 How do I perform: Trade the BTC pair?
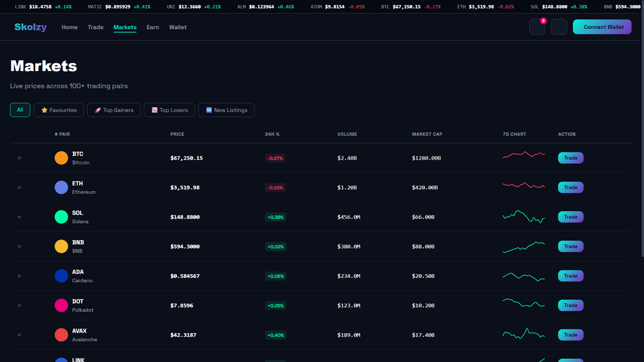click(570, 158)
